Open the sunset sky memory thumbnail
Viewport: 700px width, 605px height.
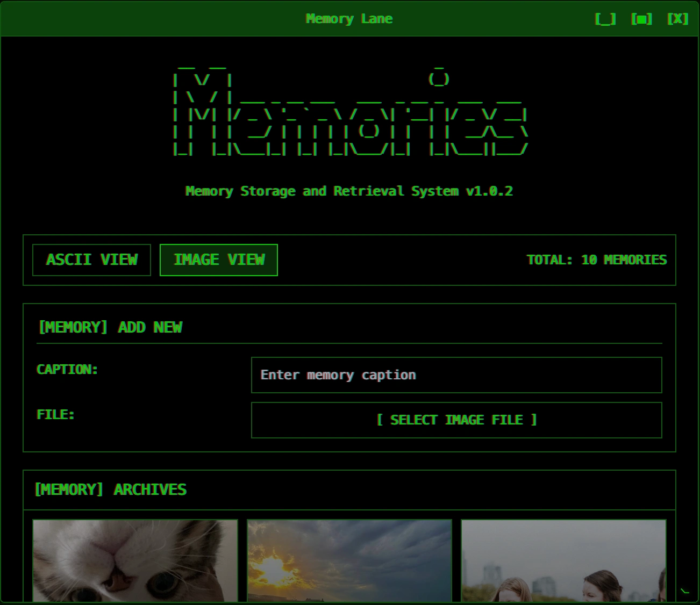pyautogui.click(x=349, y=561)
